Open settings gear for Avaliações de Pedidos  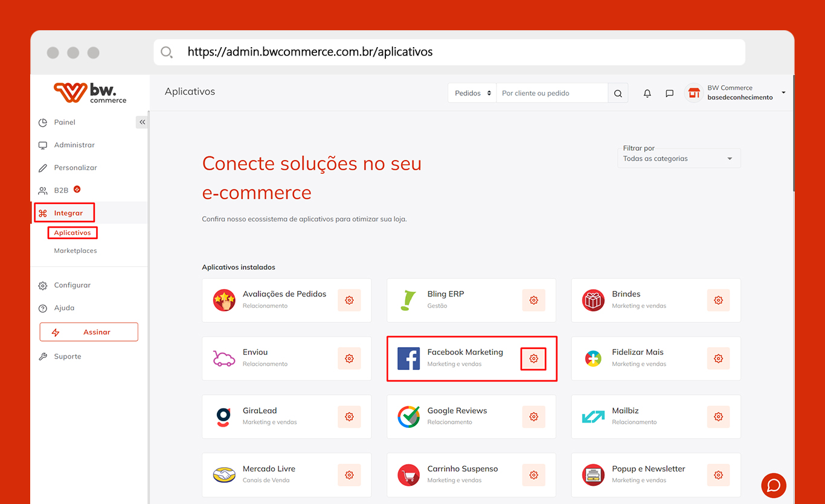pos(349,300)
